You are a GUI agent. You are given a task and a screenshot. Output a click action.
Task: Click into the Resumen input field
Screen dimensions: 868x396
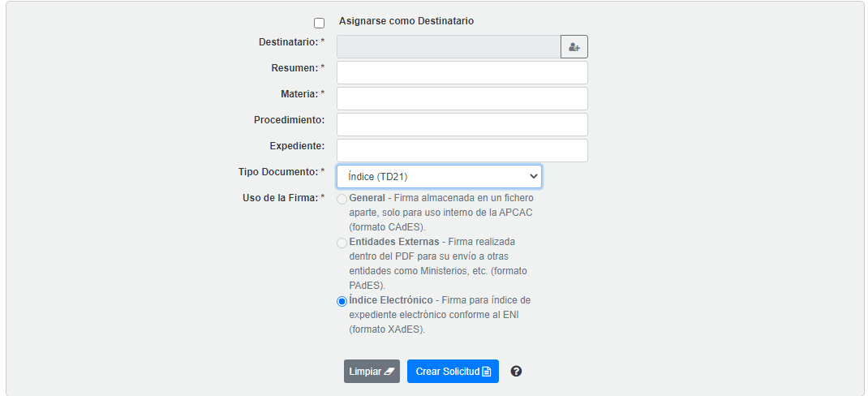[x=462, y=72]
